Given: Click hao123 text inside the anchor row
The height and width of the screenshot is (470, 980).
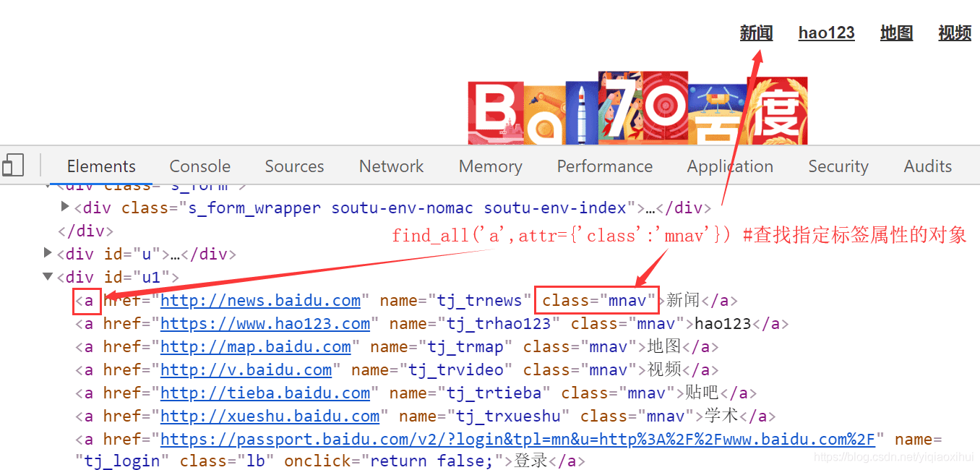Looking at the screenshot, I should [723, 323].
